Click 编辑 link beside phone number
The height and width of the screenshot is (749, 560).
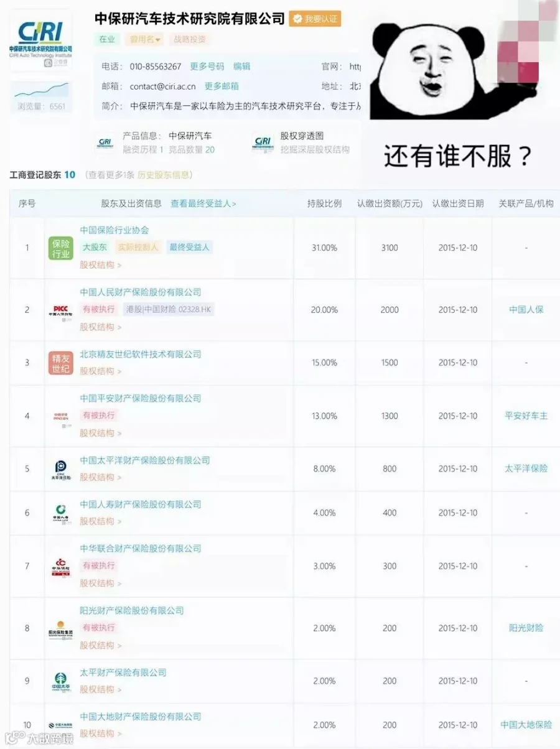(241, 67)
